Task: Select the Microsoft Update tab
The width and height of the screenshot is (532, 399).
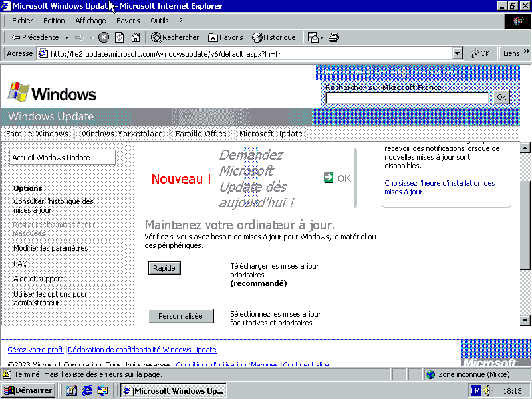Action: [x=271, y=134]
